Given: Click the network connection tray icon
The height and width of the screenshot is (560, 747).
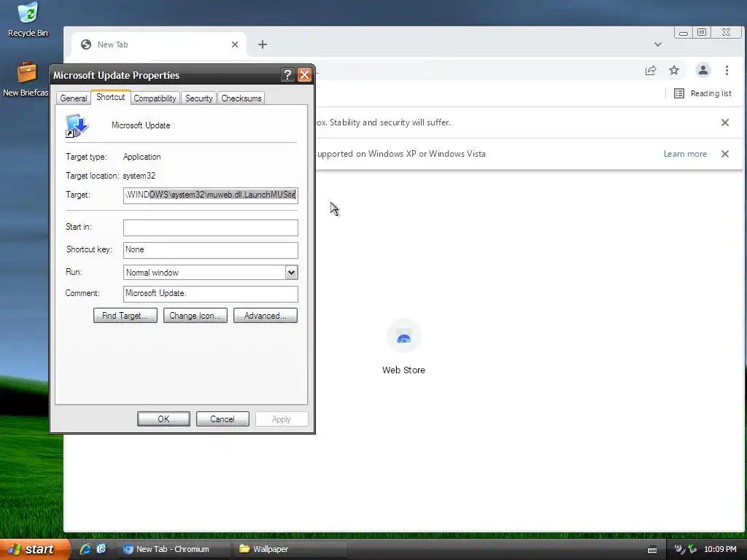Looking at the screenshot, I should click(x=692, y=549).
